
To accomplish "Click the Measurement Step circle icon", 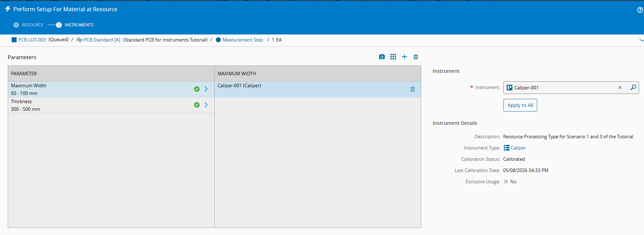I will [218, 40].
